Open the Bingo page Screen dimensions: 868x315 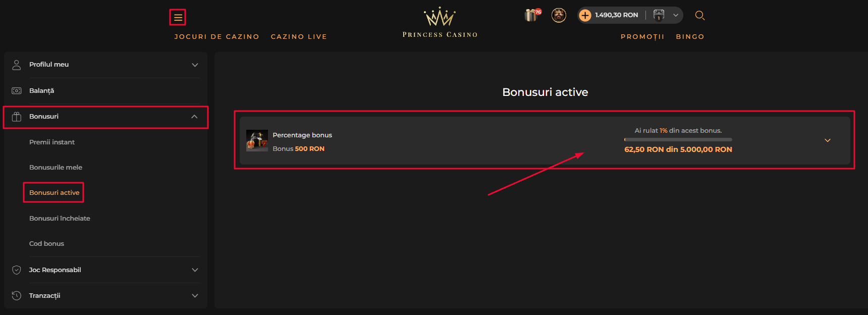click(690, 37)
